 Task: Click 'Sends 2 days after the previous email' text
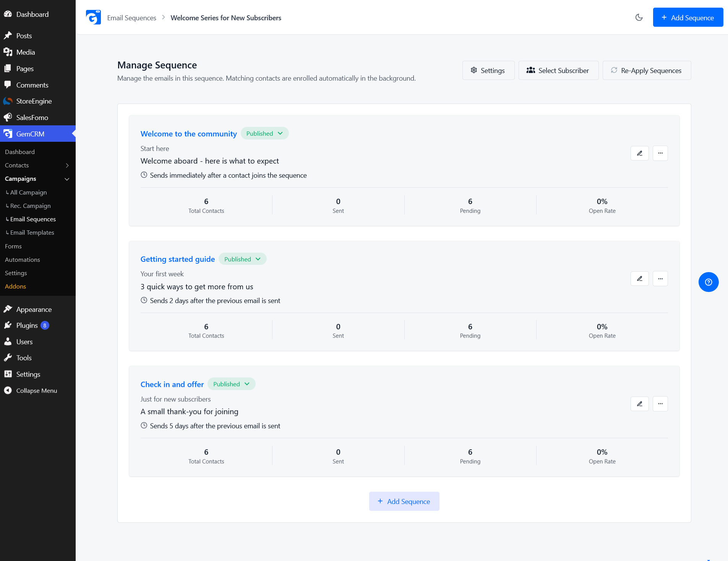pyautogui.click(x=215, y=301)
